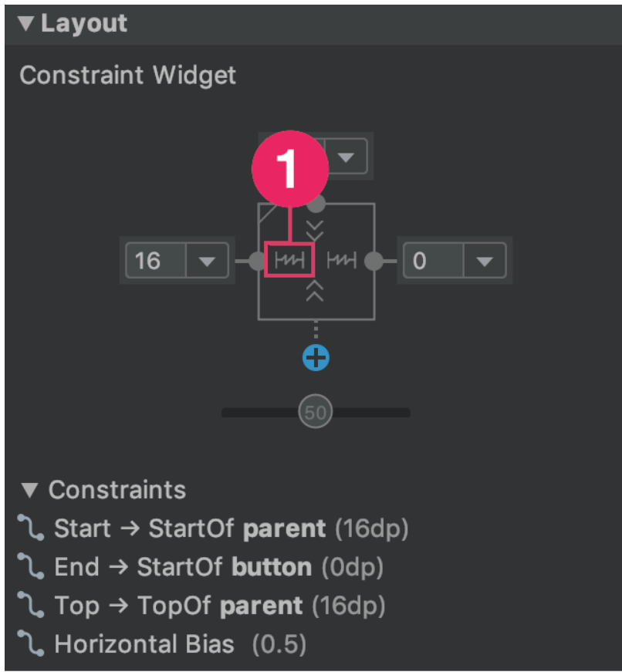
Task: Select the left constraint anchor dot
Action: [257, 261]
